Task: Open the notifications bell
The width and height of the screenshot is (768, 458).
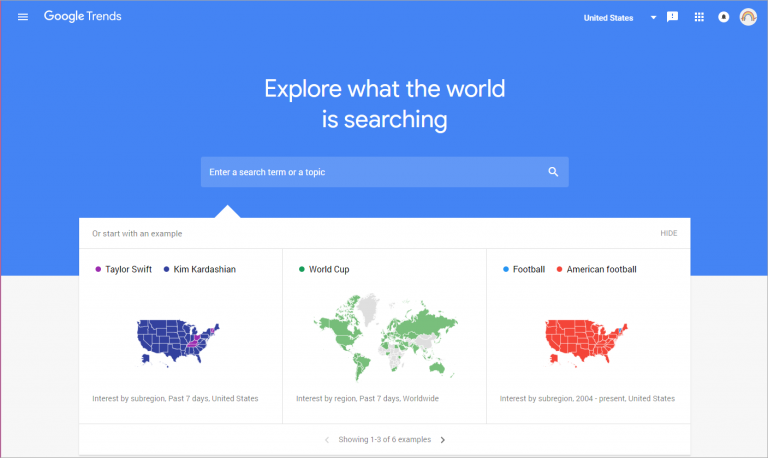Action: (723, 17)
